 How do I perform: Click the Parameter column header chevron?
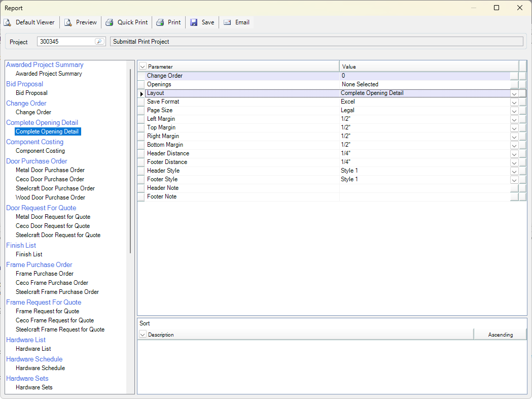point(143,66)
